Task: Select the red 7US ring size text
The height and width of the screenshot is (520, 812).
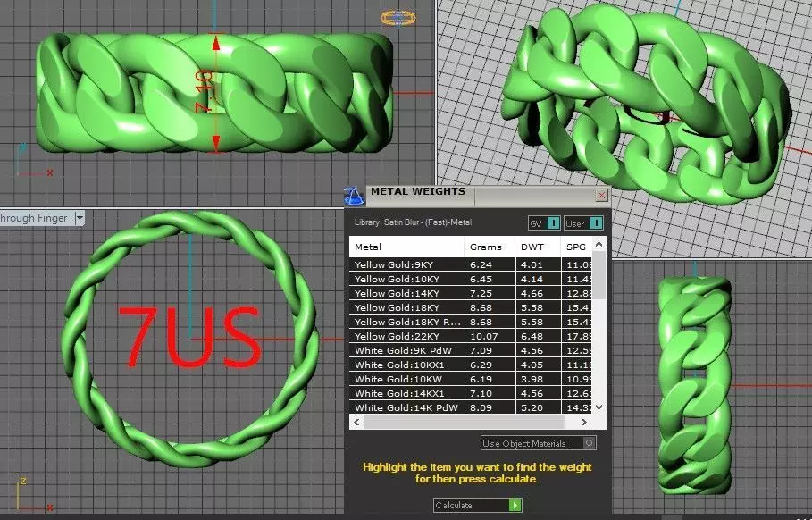Action: pyautogui.click(x=189, y=337)
